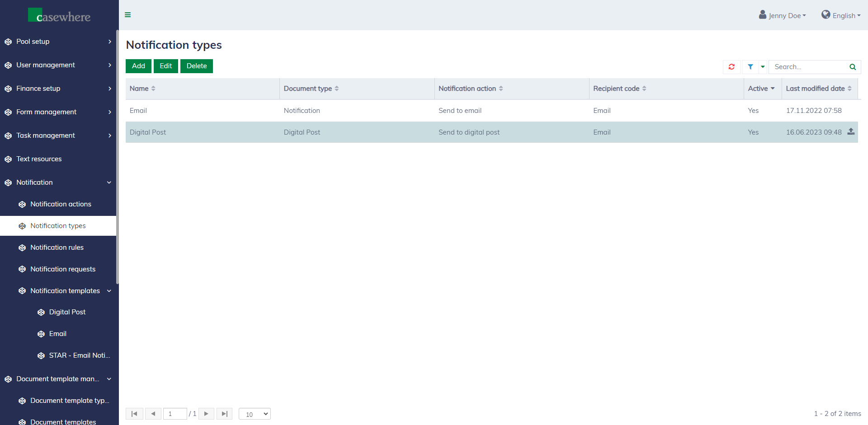Click the upload icon on Digital Post row
The image size is (868, 425).
tap(851, 131)
